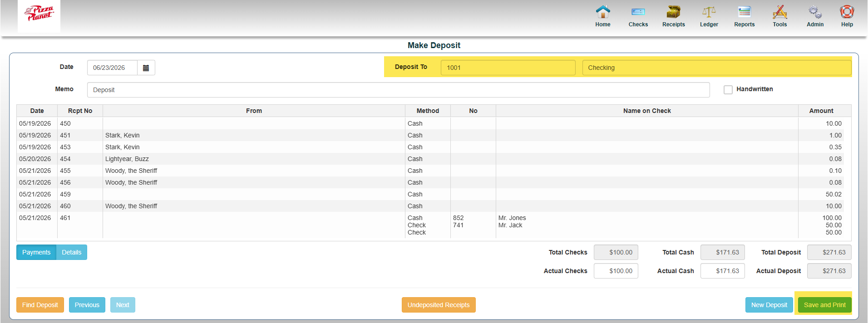Click the Actual Checks amount field
The image size is (868, 323).
click(616, 271)
